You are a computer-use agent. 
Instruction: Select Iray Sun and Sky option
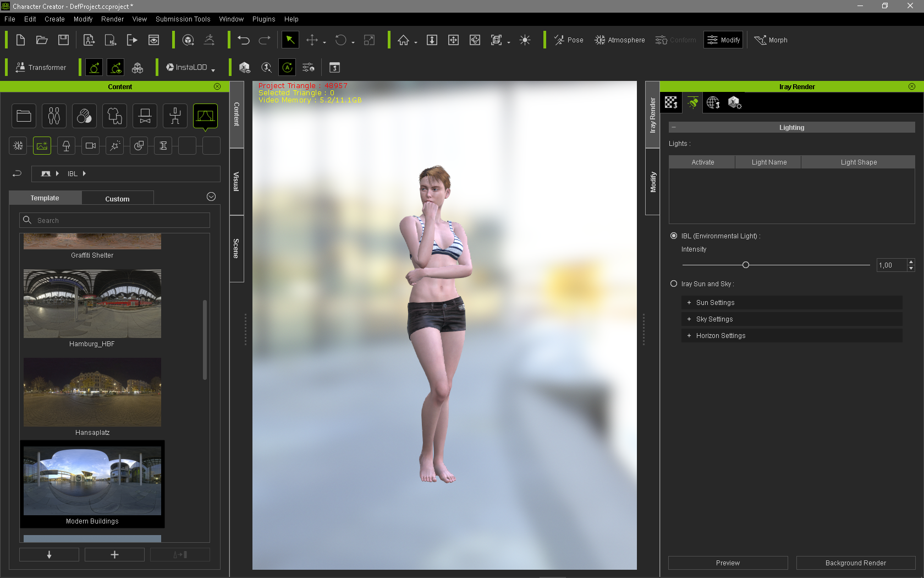(x=674, y=284)
